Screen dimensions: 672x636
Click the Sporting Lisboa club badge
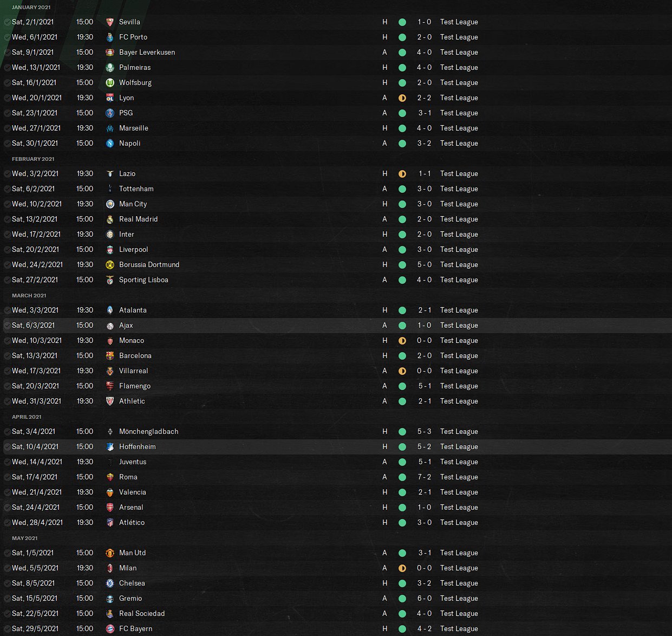coord(110,280)
